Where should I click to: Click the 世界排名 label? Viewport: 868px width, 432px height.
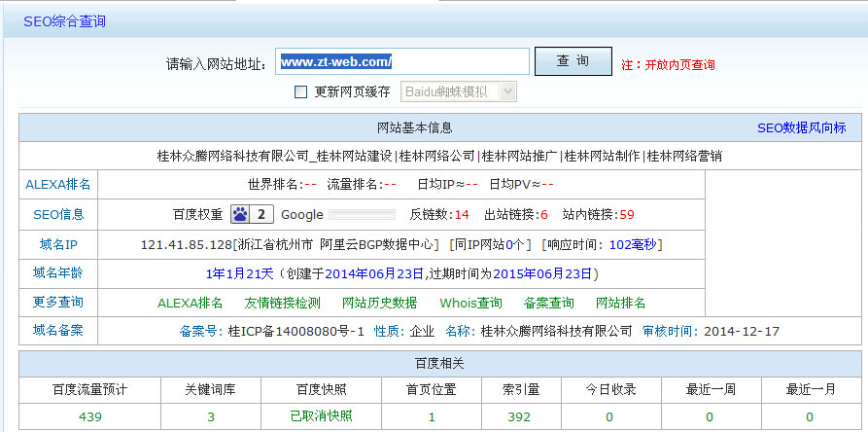click(274, 185)
